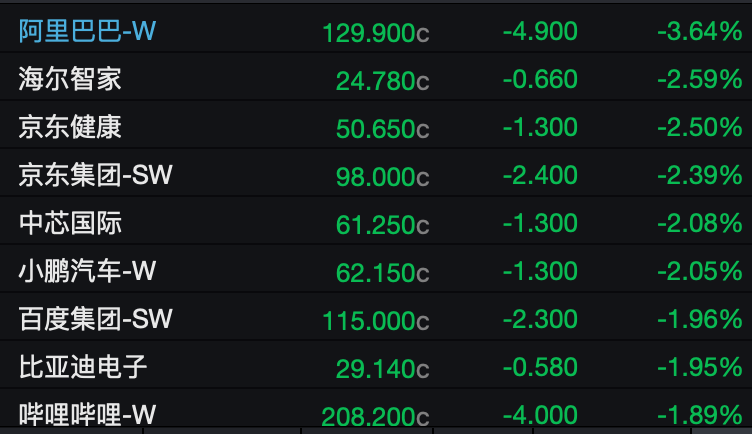This screenshot has height=434, width=752.
Task: Click the -0.580 change for 比亚迪电子
Action: click(540, 367)
